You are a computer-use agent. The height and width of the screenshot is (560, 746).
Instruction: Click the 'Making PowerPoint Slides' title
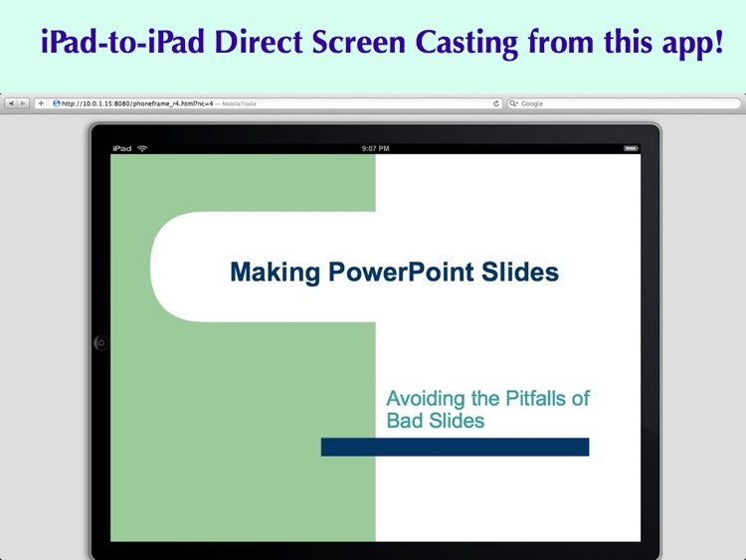pyautogui.click(x=395, y=273)
